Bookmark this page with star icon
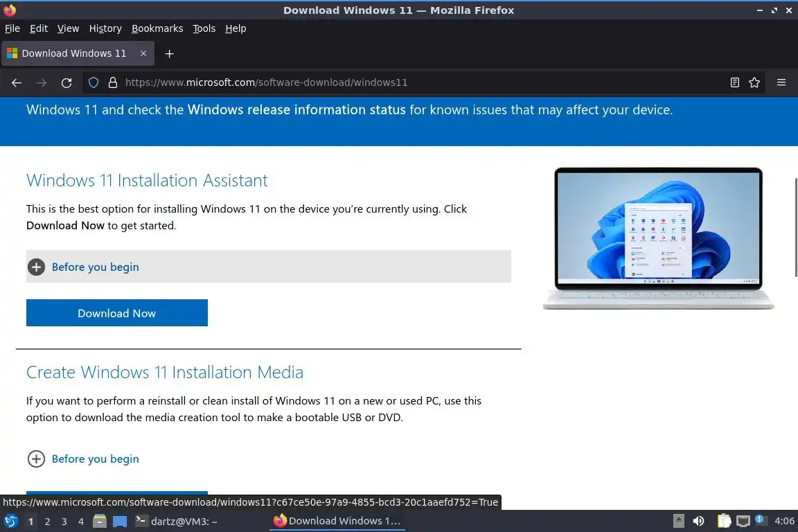The height and width of the screenshot is (532, 798). coord(754,82)
